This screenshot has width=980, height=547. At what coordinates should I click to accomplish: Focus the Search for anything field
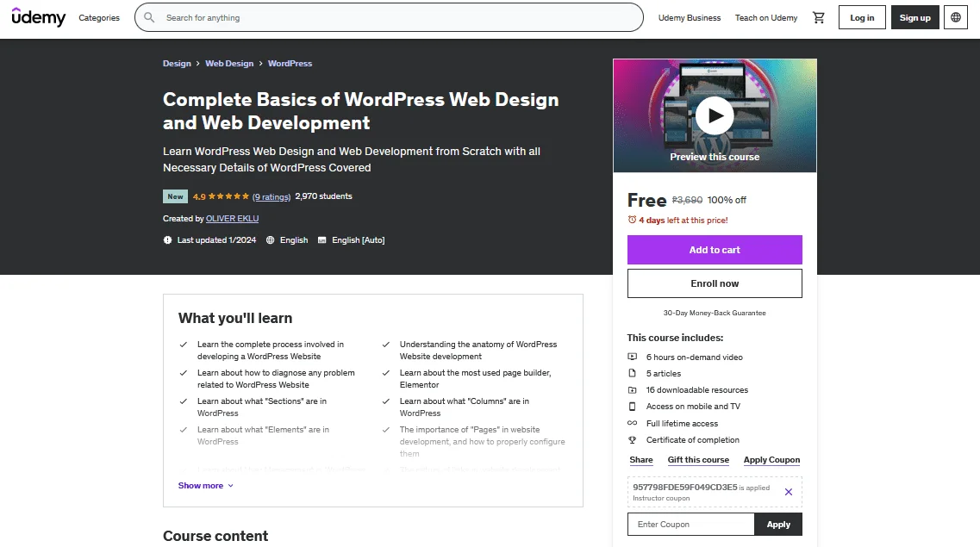(x=389, y=17)
